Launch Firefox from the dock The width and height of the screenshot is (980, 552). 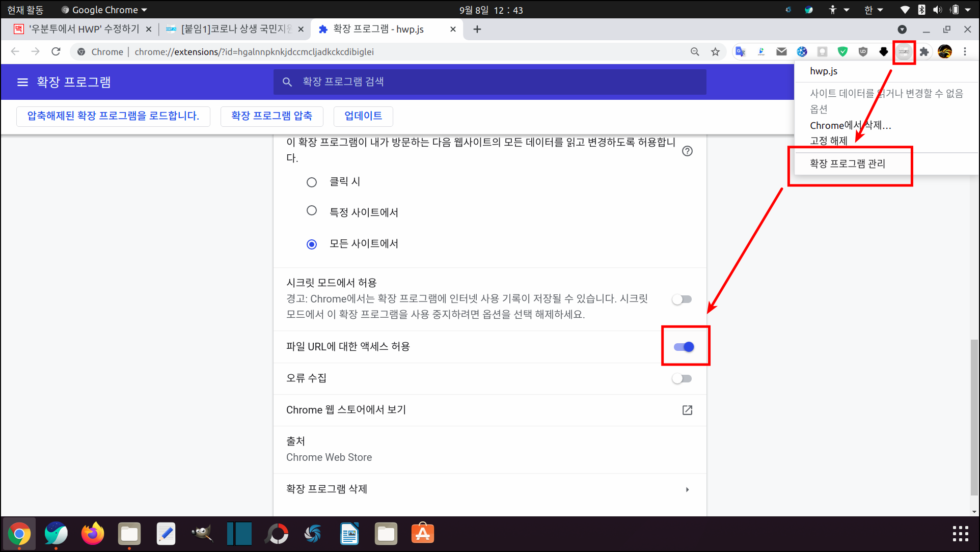92,534
